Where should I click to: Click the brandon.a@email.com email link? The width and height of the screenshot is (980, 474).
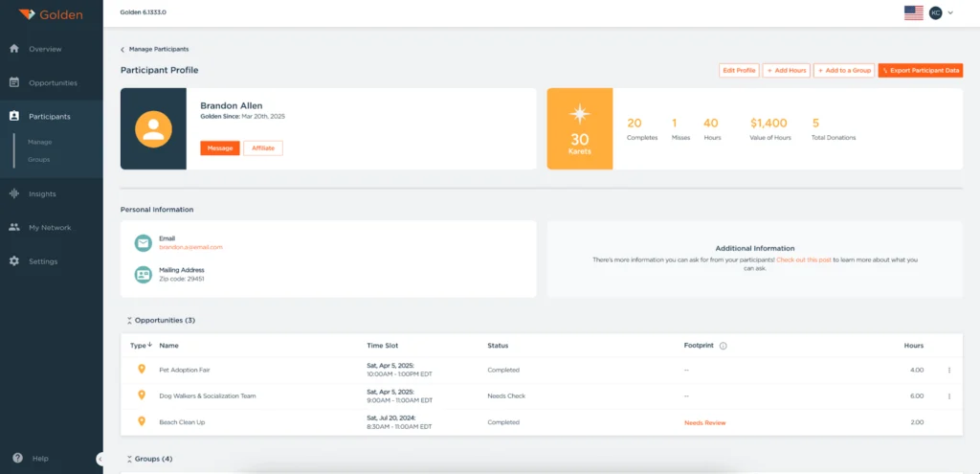190,247
